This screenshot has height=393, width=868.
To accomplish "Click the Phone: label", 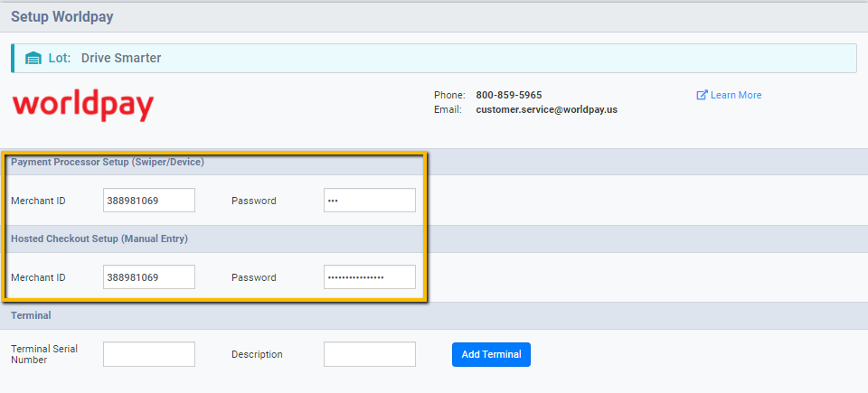I will (x=449, y=95).
